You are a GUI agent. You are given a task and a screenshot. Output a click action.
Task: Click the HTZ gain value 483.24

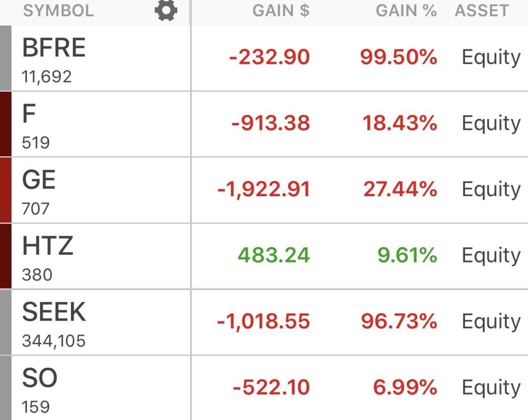(274, 255)
